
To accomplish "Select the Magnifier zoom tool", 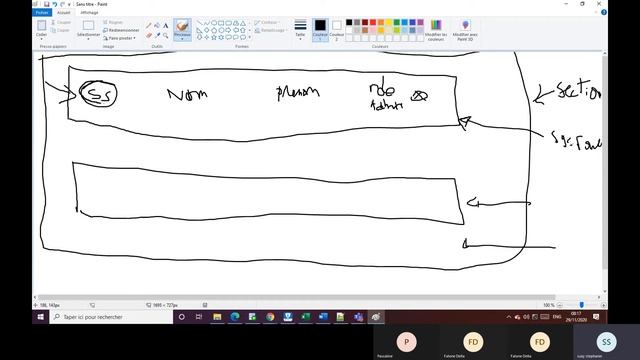I will click(x=166, y=36).
